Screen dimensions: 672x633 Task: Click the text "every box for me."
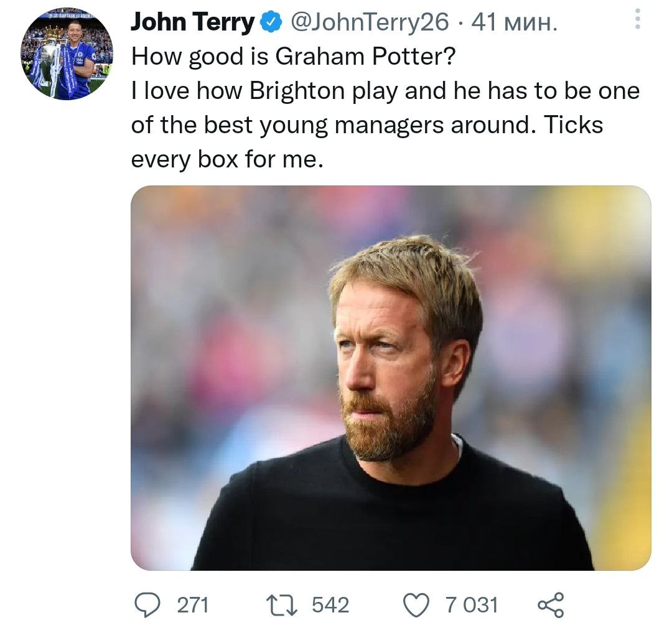click(227, 159)
